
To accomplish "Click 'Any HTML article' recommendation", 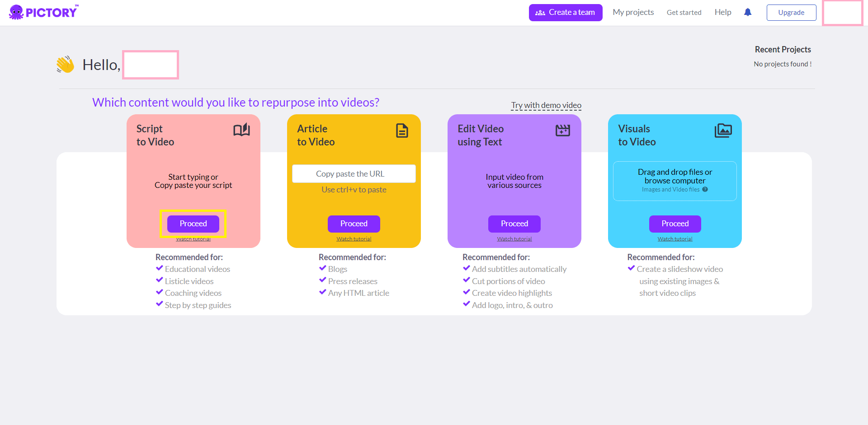I will point(359,293).
